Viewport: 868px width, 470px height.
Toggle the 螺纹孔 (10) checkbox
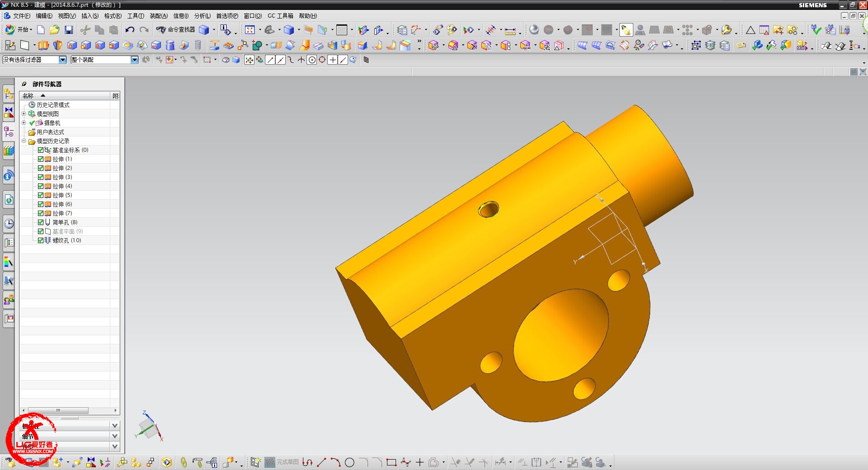41,240
